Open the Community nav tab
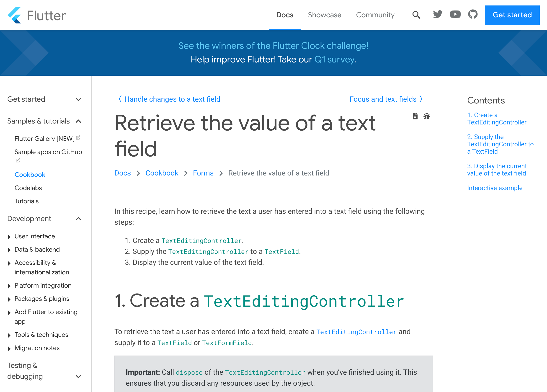 pyautogui.click(x=375, y=15)
